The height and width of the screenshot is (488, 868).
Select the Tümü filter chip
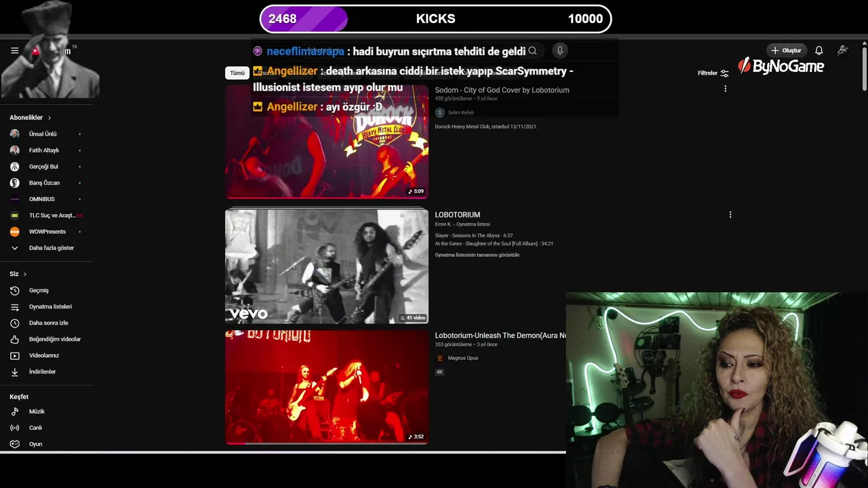click(x=237, y=73)
